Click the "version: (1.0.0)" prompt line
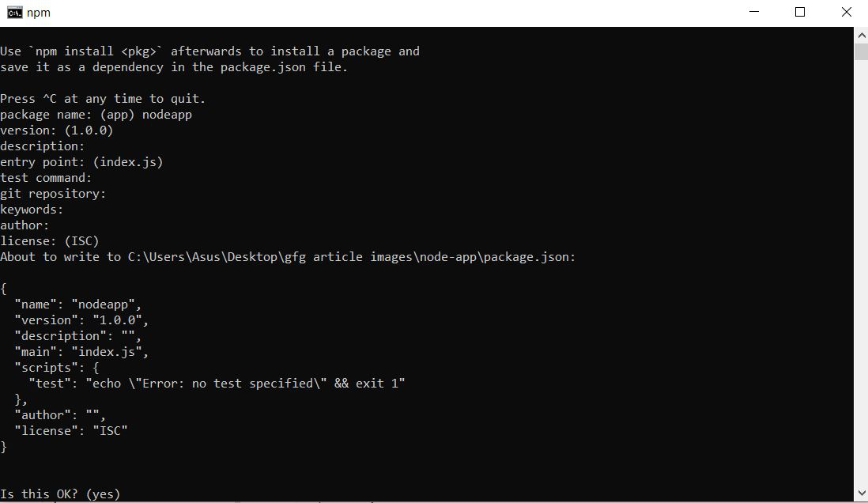Screen dimensions: 868x503 pos(56,130)
